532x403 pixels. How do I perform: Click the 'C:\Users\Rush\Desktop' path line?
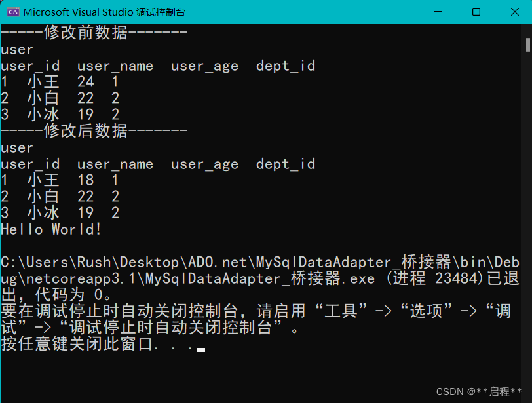260,262
